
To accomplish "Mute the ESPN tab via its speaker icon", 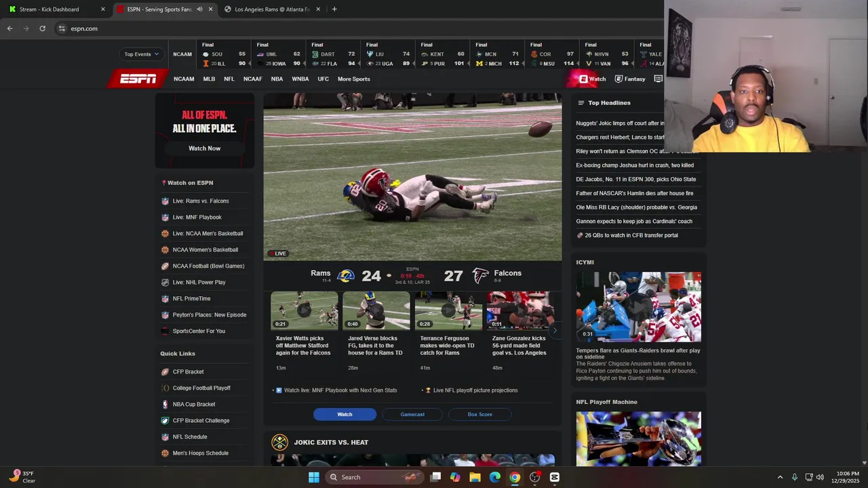I will pyautogui.click(x=199, y=9).
